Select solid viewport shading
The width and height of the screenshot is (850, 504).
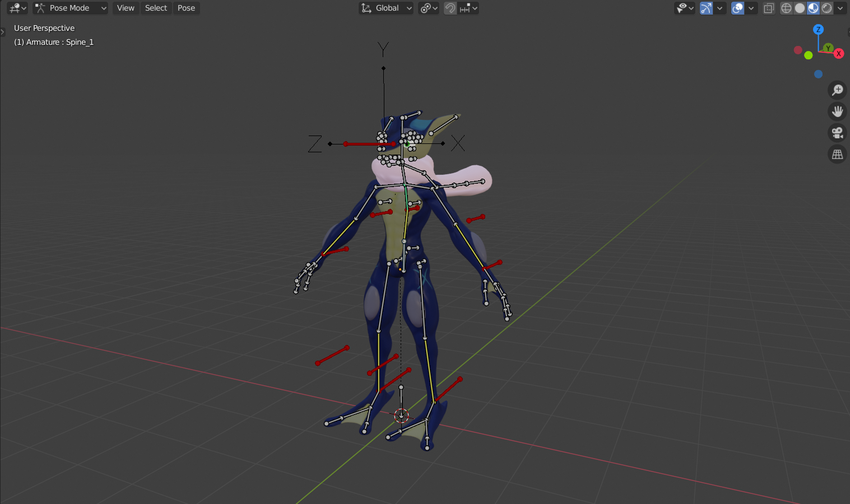pos(800,8)
